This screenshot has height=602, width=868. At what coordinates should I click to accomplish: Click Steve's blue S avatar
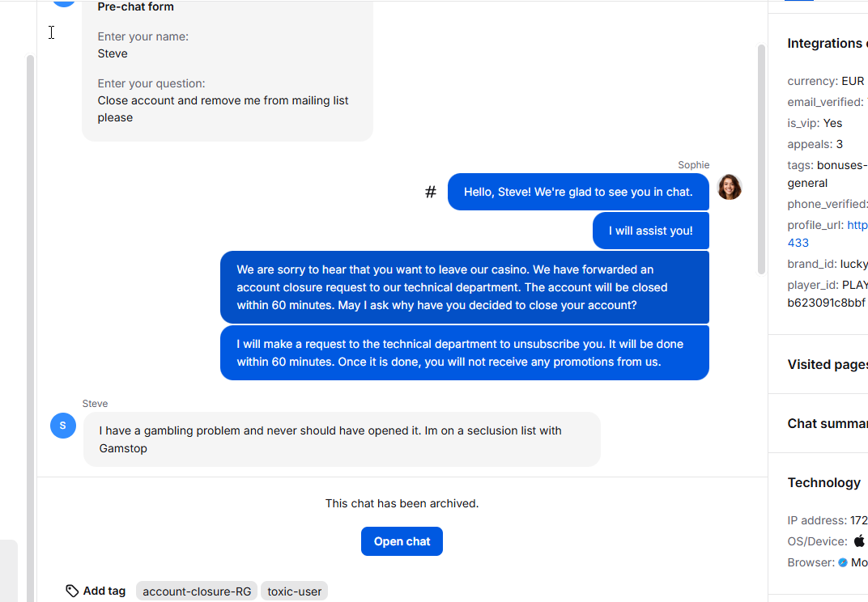(63, 426)
